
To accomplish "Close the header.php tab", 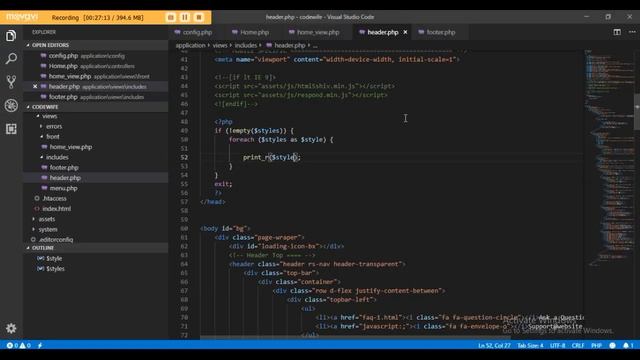I will click(x=405, y=32).
